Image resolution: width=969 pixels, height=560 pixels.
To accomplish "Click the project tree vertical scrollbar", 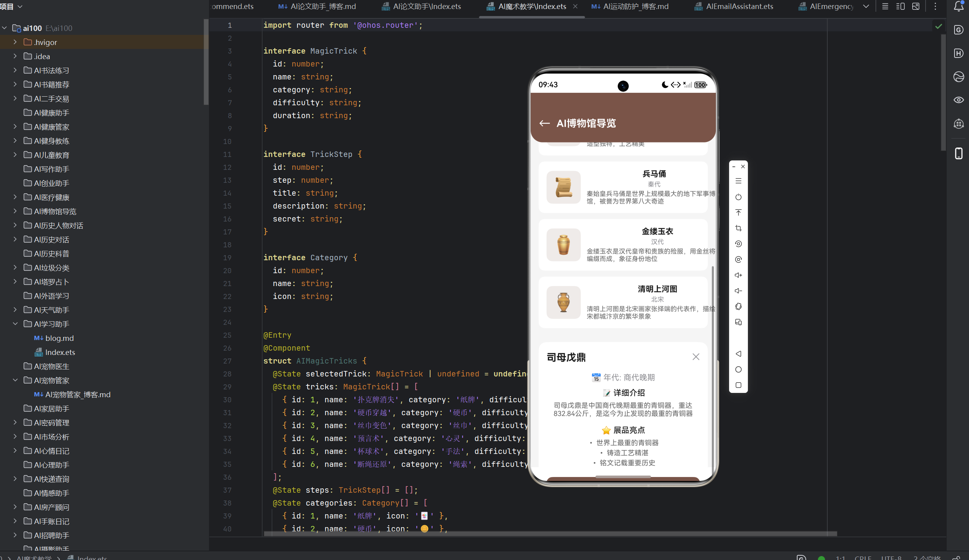I will [206, 62].
